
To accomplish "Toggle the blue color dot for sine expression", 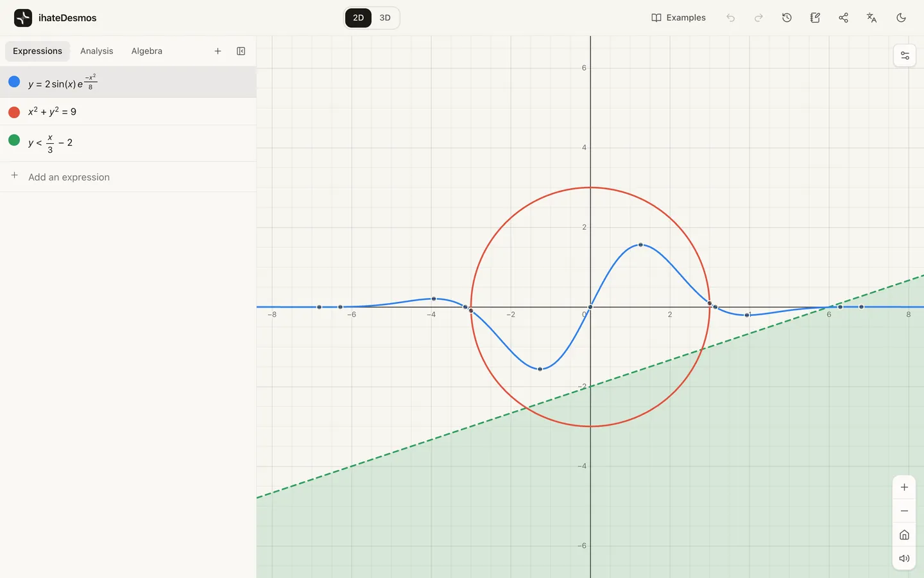I will (14, 82).
